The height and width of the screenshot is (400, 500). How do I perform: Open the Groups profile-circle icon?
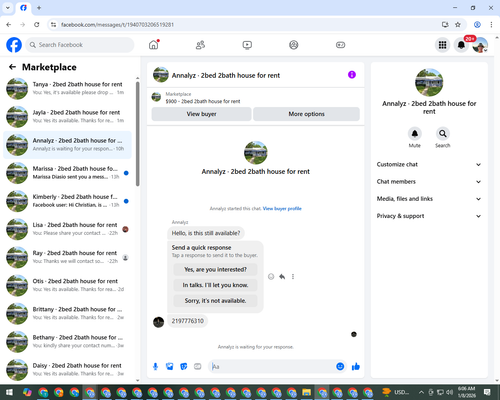tap(294, 45)
